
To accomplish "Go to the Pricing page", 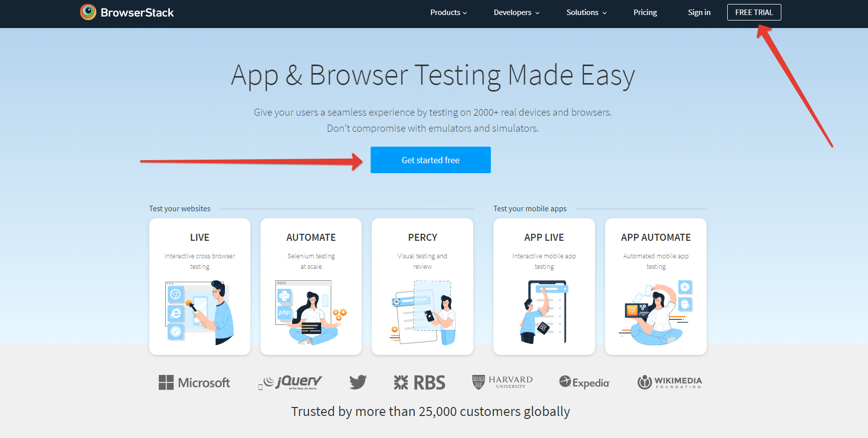I will click(645, 13).
